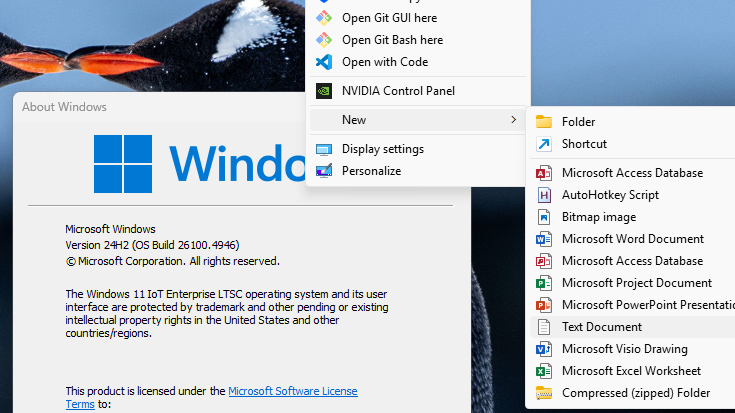Click the Bitmap image icon
Screen dimensions: 735x413
point(544,217)
